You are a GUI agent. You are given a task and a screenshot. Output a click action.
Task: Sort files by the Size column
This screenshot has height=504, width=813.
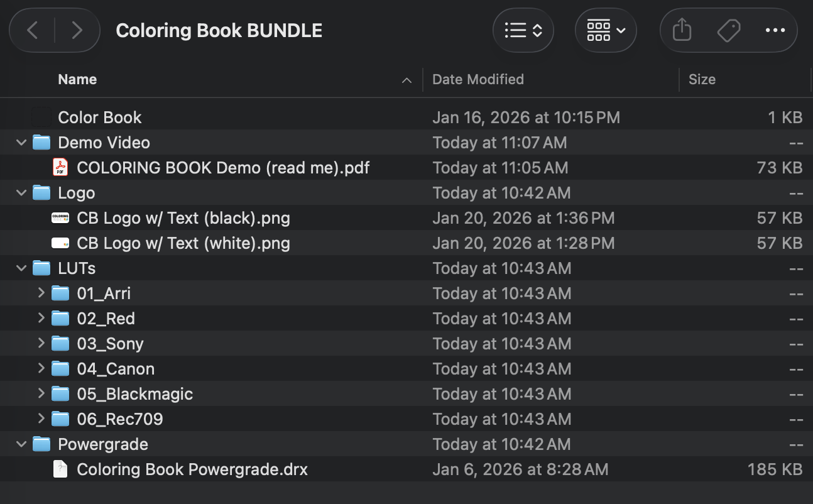(702, 79)
